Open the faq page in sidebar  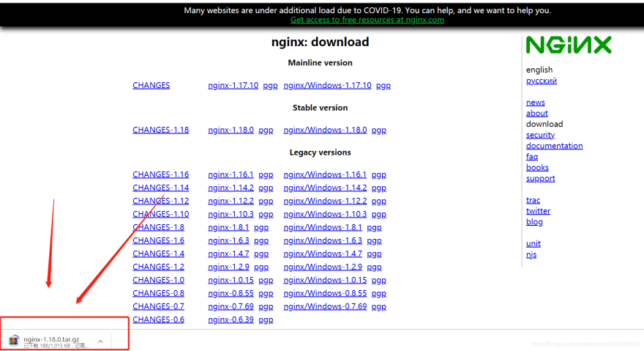(532, 157)
